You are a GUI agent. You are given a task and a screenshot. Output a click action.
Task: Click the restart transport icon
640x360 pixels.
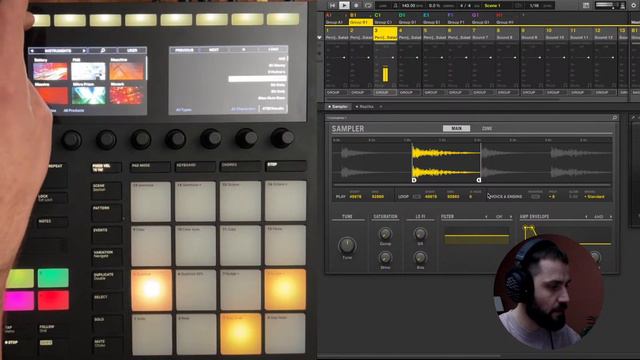coord(332,5)
